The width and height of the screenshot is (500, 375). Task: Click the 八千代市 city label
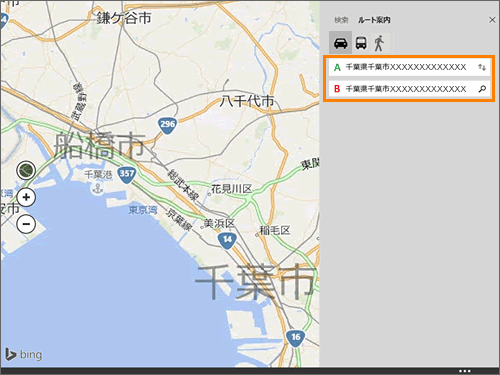point(247,101)
